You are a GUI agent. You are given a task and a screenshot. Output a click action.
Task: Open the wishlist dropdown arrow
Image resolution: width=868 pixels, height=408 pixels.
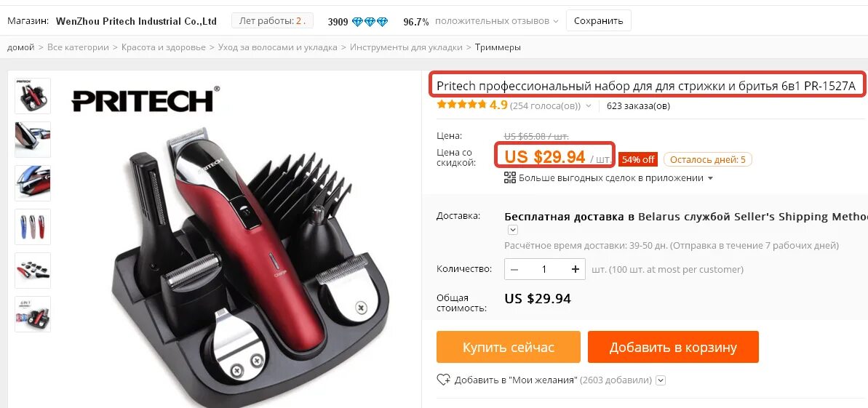coord(661,380)
